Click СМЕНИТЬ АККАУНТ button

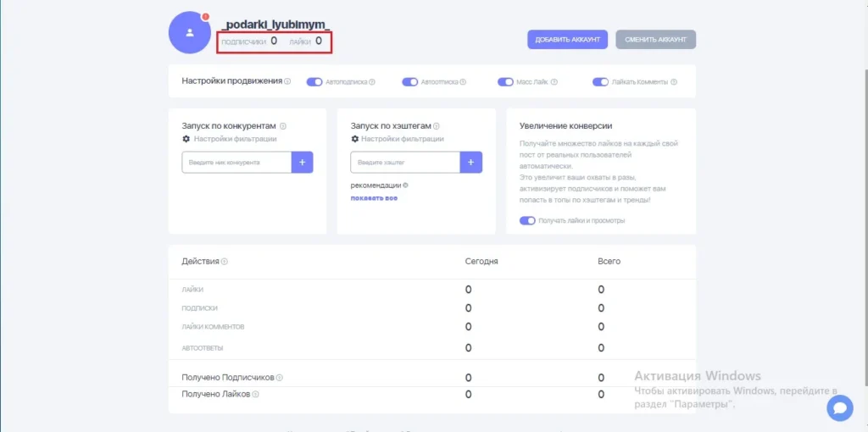pyautogui.click(x=655, y=40)
